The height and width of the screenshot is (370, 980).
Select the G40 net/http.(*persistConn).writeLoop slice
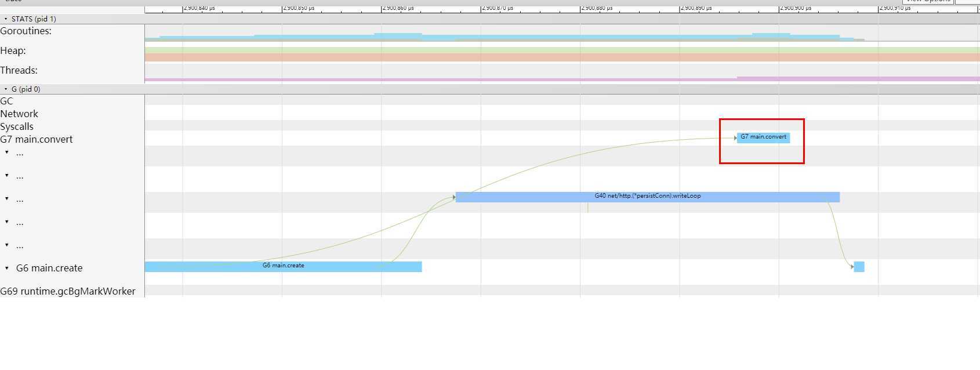pyautogui.click(x=648, y=197)
